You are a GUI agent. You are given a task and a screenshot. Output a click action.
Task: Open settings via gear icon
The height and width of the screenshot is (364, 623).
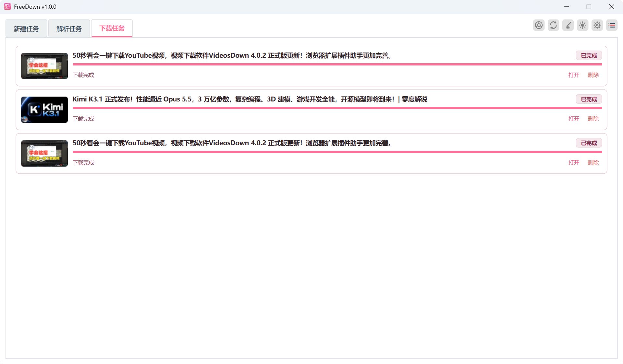pyautogui.click(x=597, y=25)
